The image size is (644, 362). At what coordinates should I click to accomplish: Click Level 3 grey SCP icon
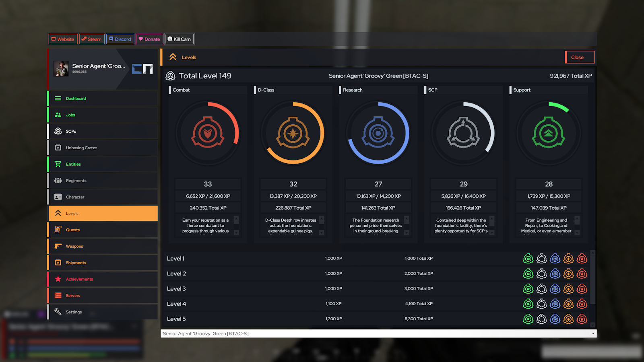pos(542,289)
